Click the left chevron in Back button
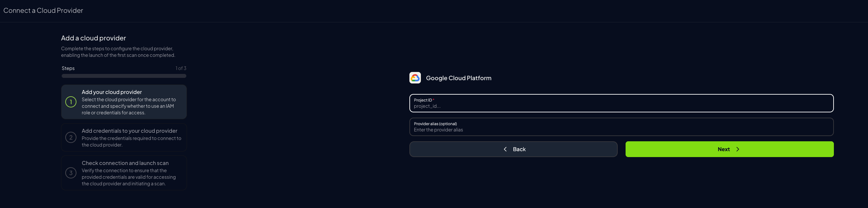The width and height of the screenshot is (868, 208). 505,149
